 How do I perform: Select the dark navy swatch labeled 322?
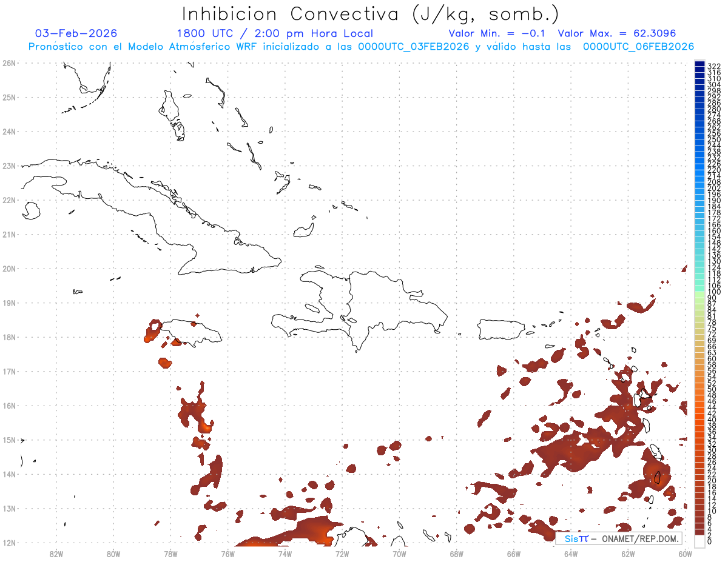pyautogui.click(x=700, y=64)
